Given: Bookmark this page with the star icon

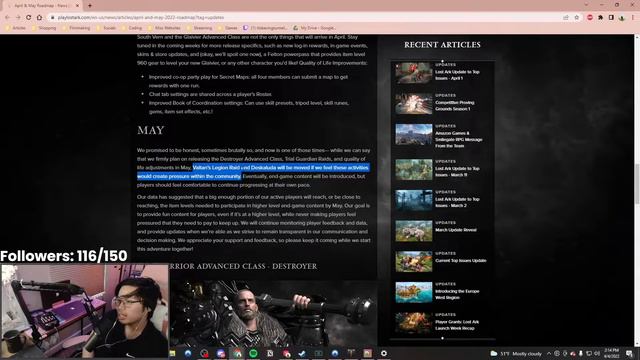Looking at the screenshot, I should coord(577,18).
